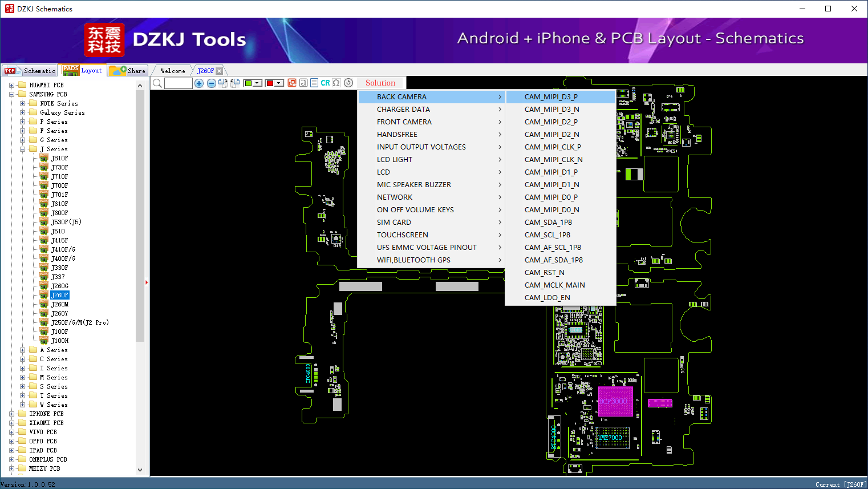868x489 pixels.
Task: Click the PADS icon beside J337
Action: tap(44, 277)
